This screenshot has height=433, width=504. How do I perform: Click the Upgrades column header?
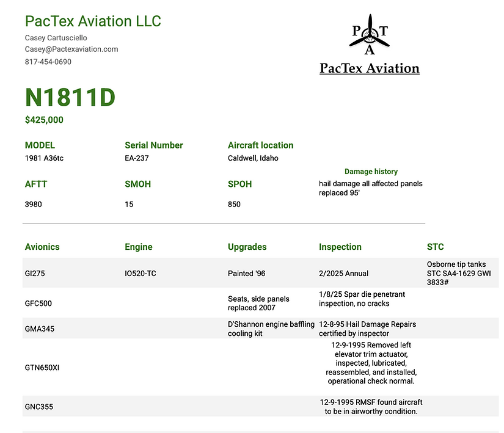coord(247,247)
